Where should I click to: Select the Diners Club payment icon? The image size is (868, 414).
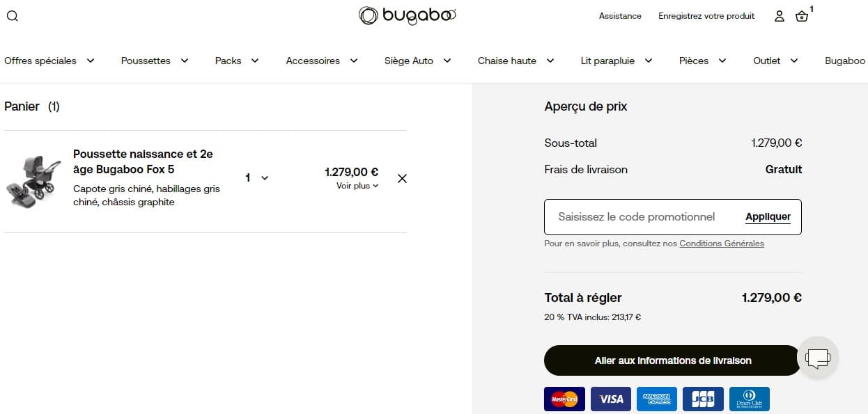(749, 399)
